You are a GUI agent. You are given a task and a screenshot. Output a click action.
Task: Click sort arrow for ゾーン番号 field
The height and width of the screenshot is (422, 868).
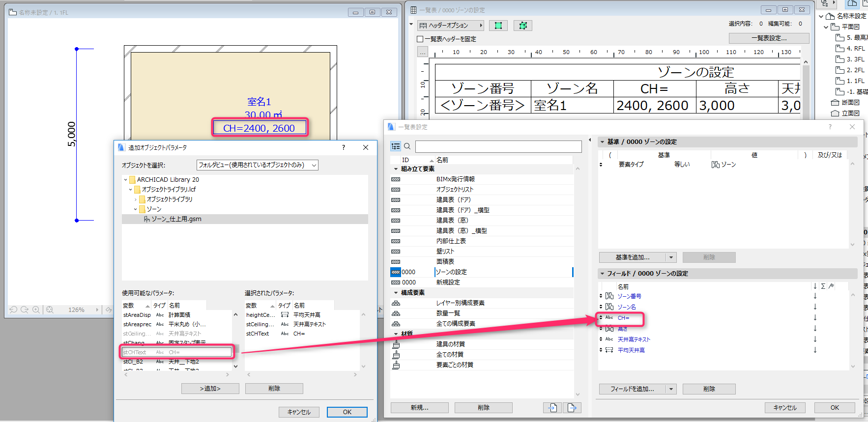click(x=815, y=296)
